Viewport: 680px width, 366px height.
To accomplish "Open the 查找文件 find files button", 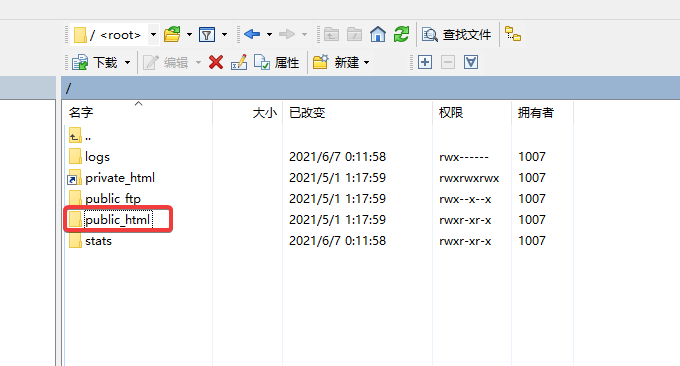I will coord(457,34).
